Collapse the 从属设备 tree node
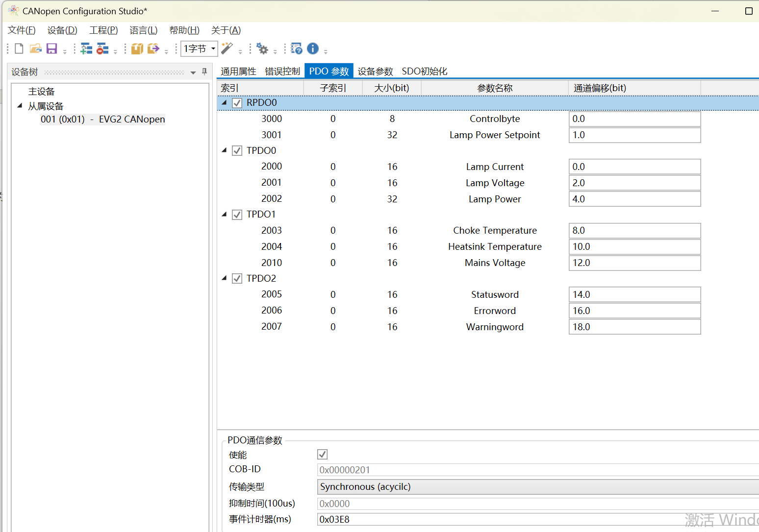The width and height of the screenshot is (759, 532). point(20,106)
